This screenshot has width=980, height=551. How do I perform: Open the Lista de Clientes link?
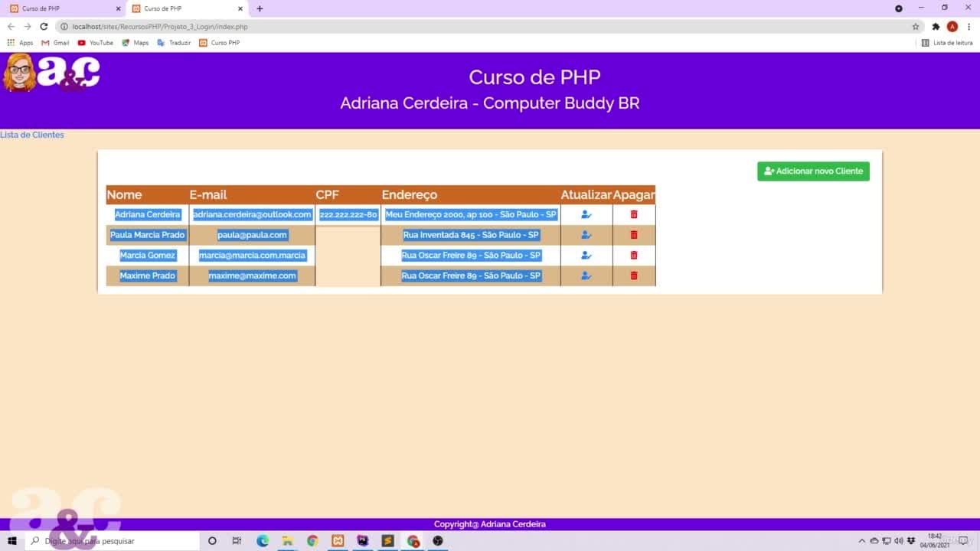coord(32,135)
